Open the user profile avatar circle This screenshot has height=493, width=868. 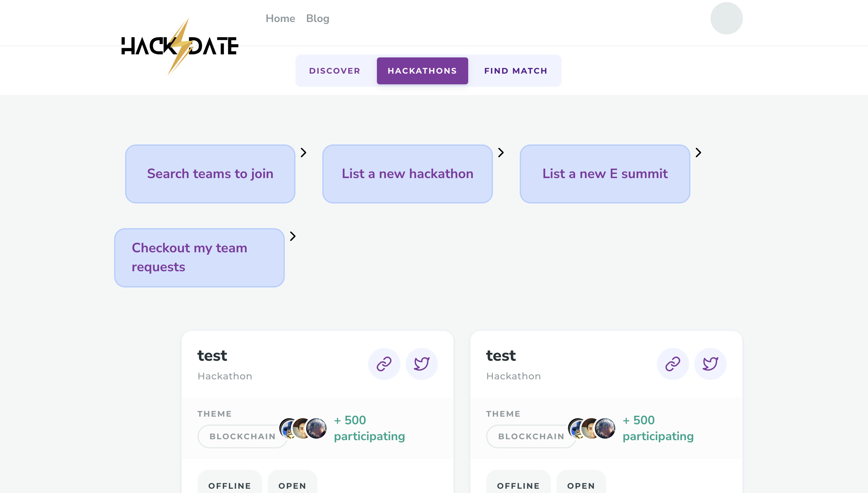[x=726, y=18]
